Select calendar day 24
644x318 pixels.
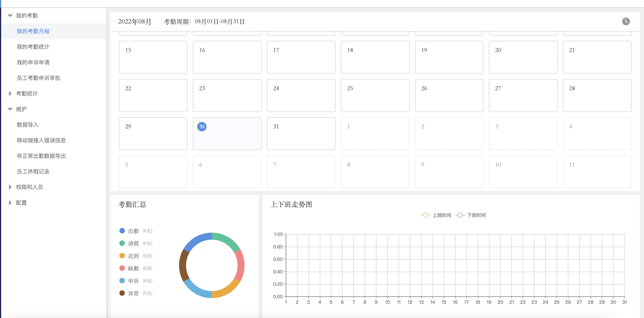301,95
